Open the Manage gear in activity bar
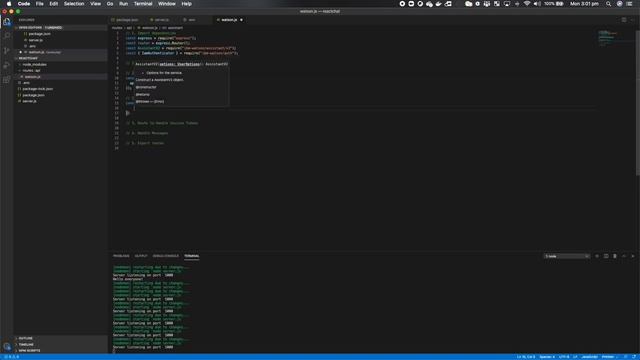 pos(7,347)
